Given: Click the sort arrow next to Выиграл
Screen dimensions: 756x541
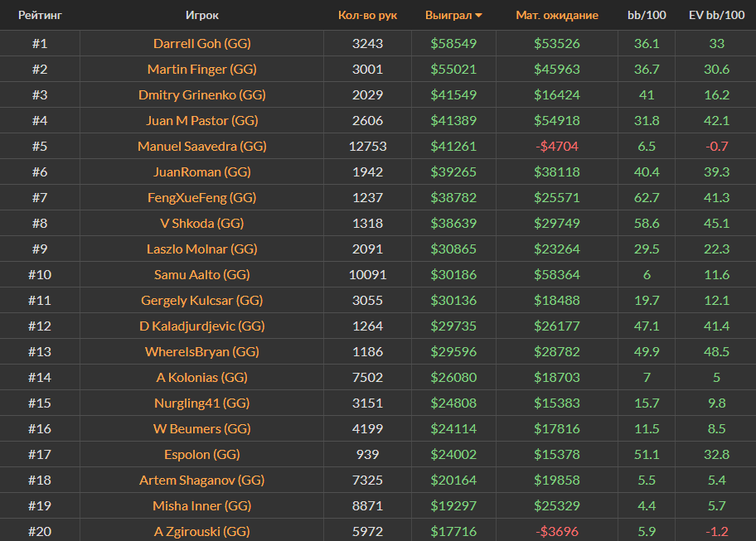Looking at the screenshot, I should click(478, 16).
